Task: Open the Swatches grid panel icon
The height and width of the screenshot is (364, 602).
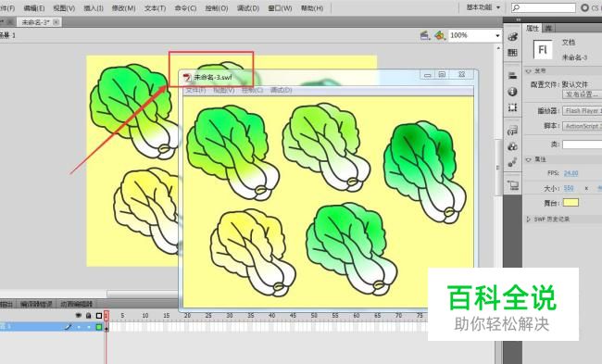Action: (512, 52)
